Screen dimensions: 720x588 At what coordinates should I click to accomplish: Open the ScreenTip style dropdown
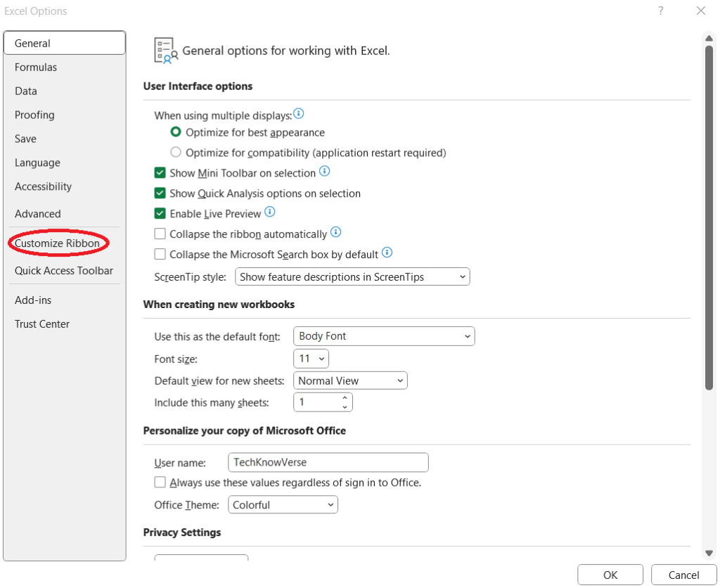pos(352,277)
